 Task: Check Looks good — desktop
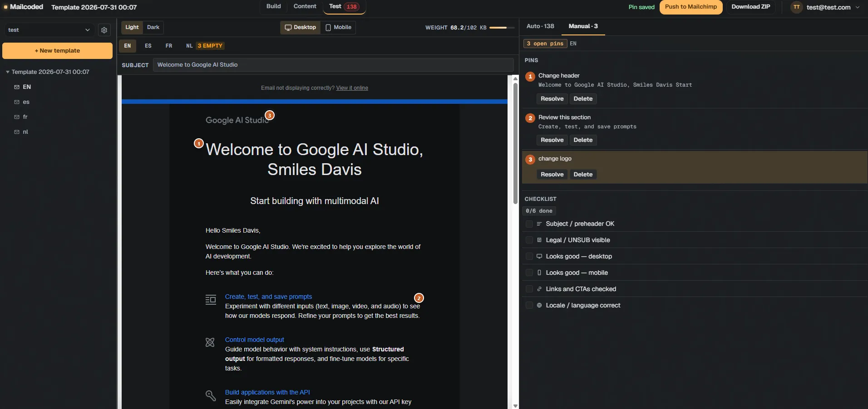click(x=529, y=257)
